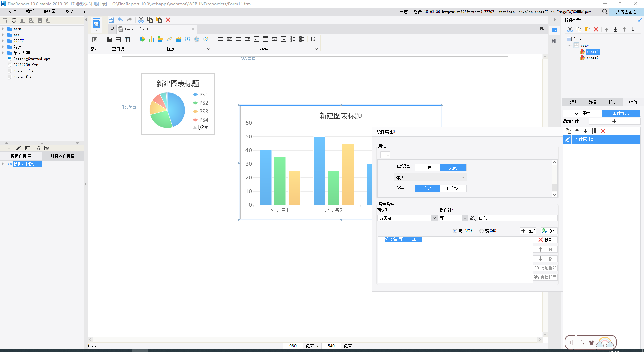Click the cut scissors icon in the top toolbar
Viewport: 644px width, 352px height.
(x=141, y=20)
